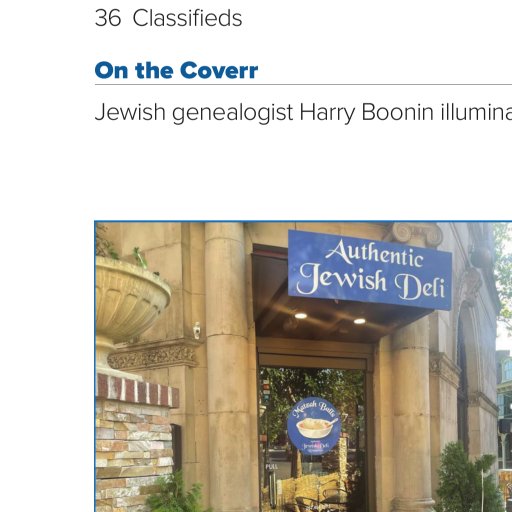The height and width of the screenshot is (512, 512).
Task: Click the stone urn planter
Action: 132,298
